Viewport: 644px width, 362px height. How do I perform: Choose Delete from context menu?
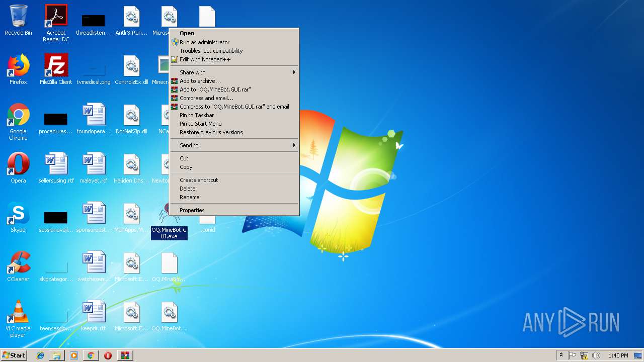(234, 189)
